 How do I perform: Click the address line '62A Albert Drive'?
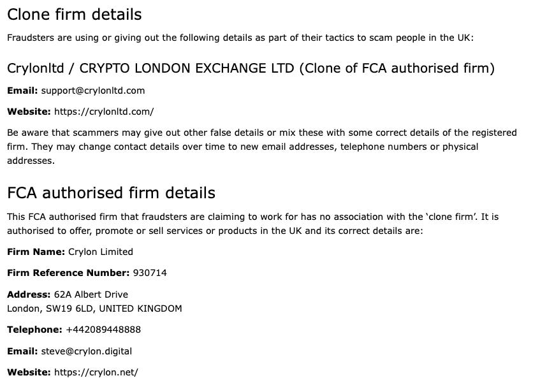[x=91, y=294]
